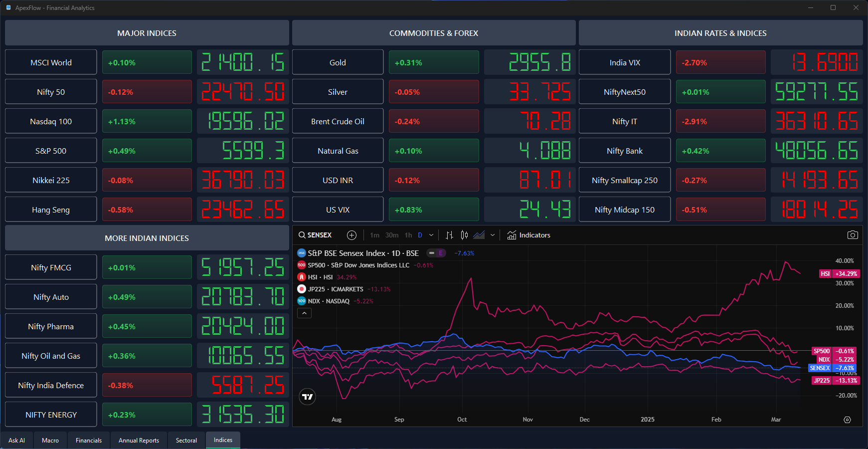This screenshot has width=868, height=449.
Task: Click the HSI +34.29% price label
Action: click(x=839, y=273)
